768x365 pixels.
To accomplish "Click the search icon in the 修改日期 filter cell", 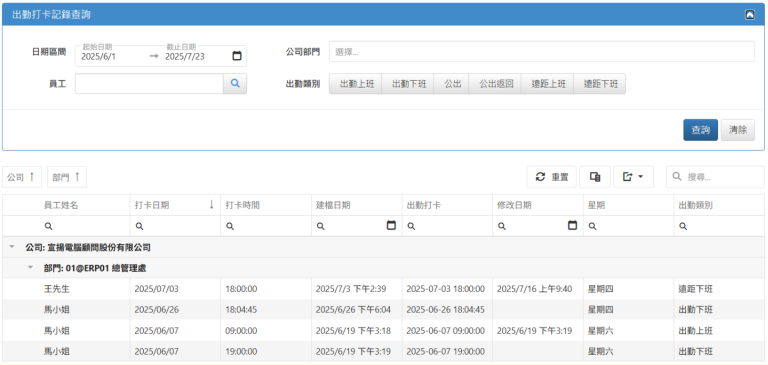I will pyautogui.click(x=502, y=226).
